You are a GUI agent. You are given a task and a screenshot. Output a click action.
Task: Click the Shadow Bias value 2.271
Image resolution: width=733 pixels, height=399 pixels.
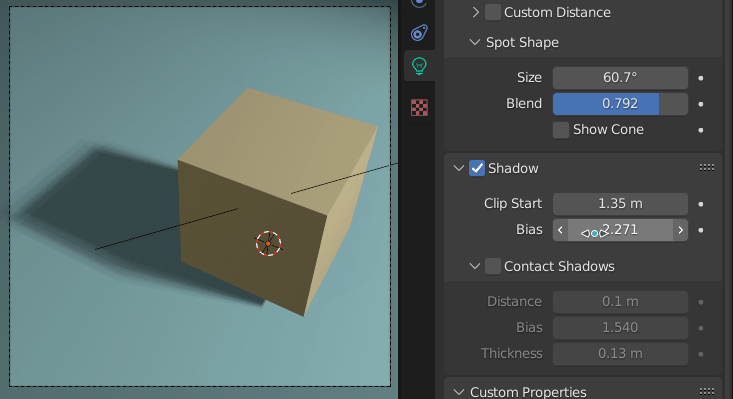[x=620, y=230]
